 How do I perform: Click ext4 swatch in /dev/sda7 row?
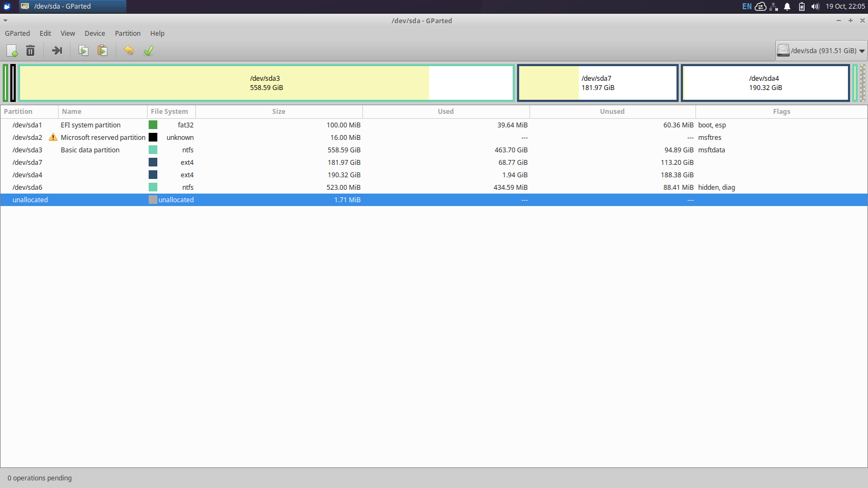(153, 162)
